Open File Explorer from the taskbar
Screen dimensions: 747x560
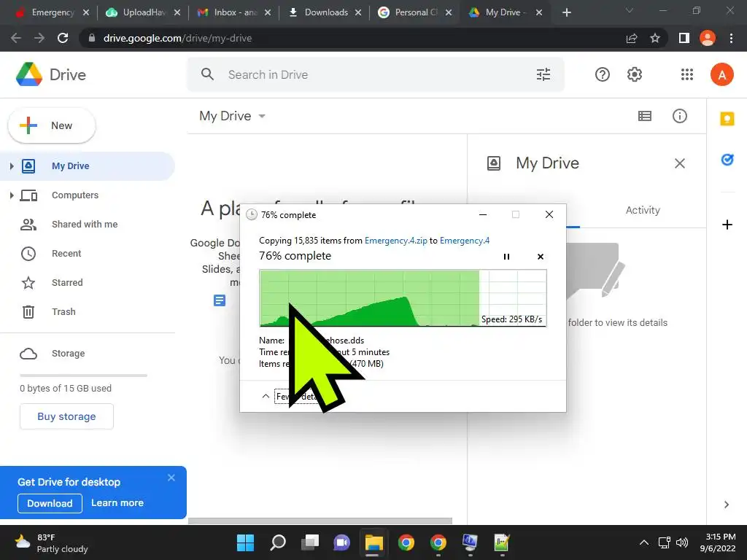click(374, 542)
